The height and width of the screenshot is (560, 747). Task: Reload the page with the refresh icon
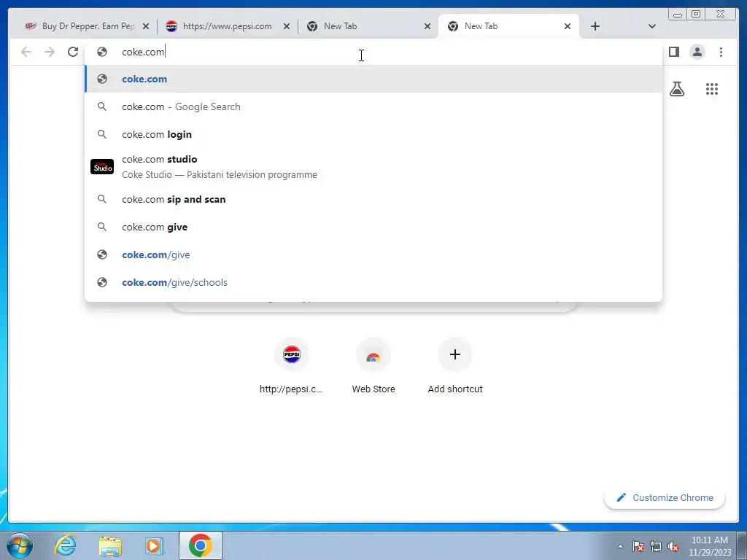[x=73, y=52]
